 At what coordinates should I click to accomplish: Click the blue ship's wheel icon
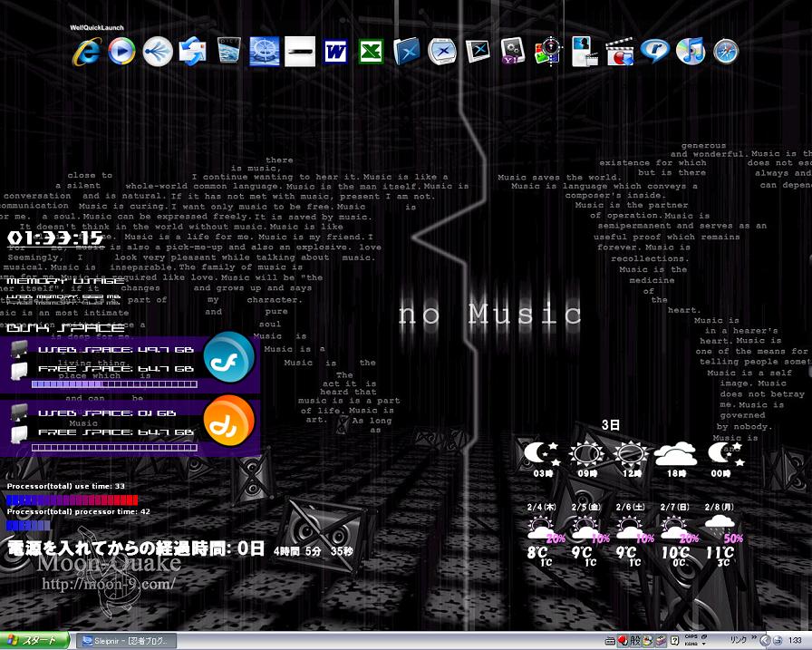(x=264, y=52)
